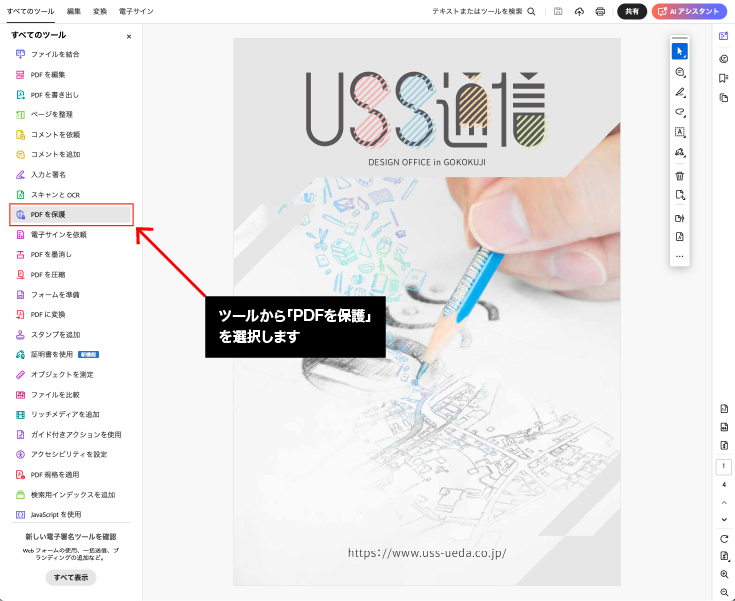735x601 pixels.
Task: Select the arrow selection tool
Action: 680,52
